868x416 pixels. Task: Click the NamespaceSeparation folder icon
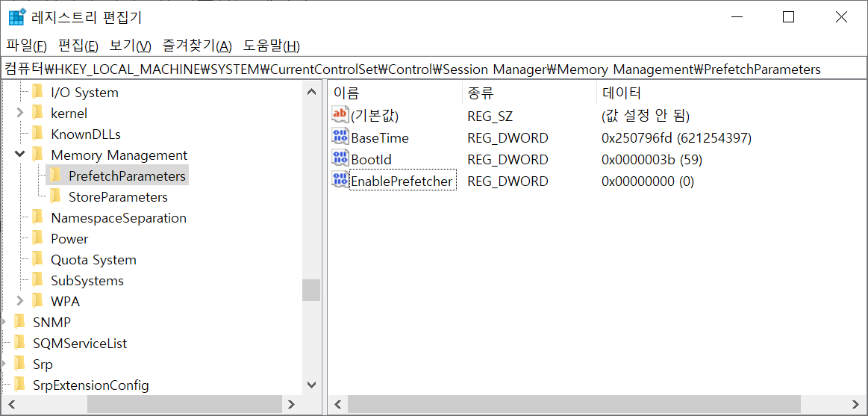(37, 217)
